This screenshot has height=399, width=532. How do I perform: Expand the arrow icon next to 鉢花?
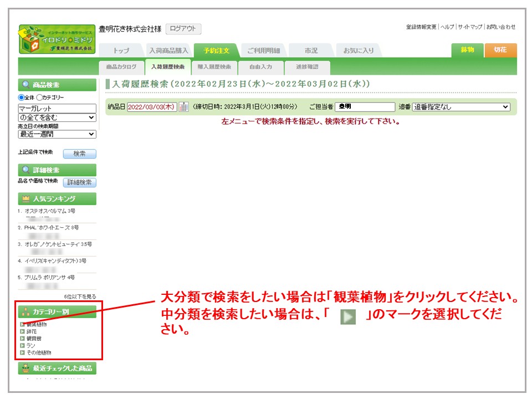22,331
